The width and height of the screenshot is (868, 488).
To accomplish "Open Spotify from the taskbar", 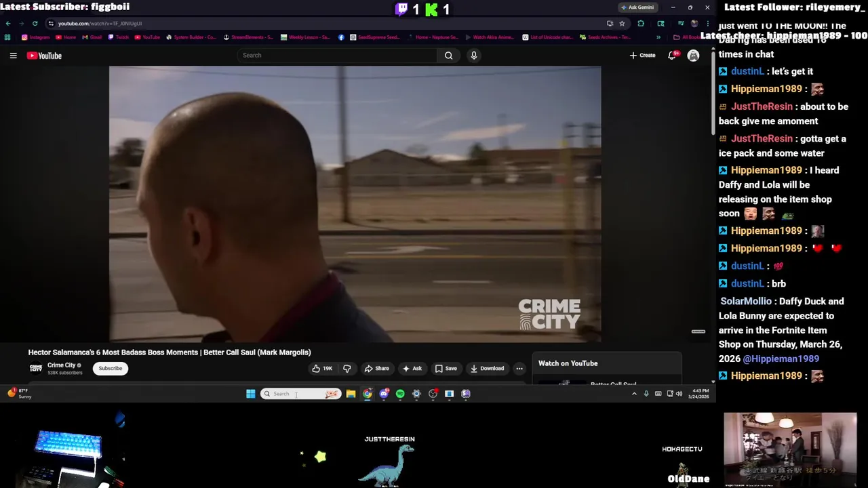I will pyautogui.click(x=400, y=394).
